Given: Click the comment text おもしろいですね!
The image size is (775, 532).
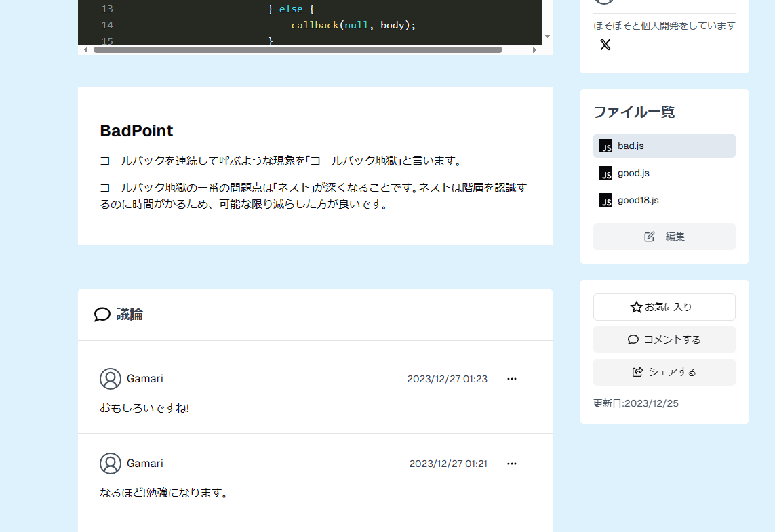Looking at the screenshot, I should click(144, 408).
